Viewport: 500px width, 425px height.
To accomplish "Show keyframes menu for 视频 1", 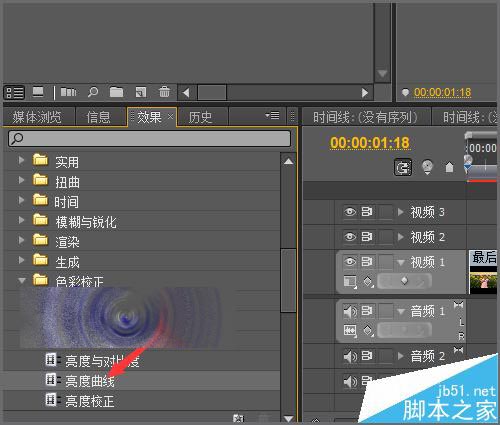I will 368,282.
